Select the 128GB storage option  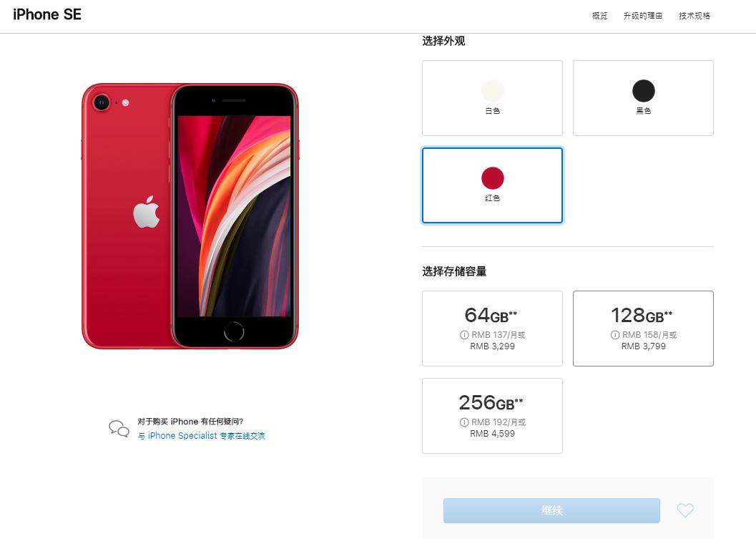pos(643,328)
